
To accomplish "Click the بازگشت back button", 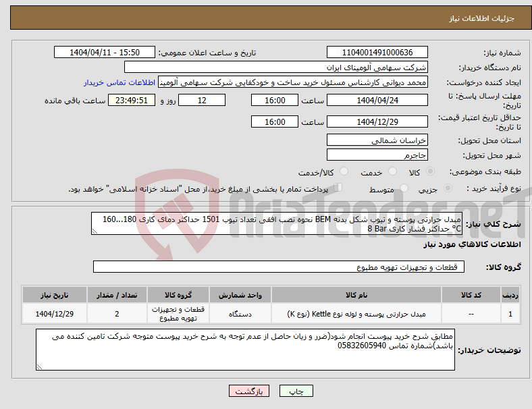I will pos(249,391).
